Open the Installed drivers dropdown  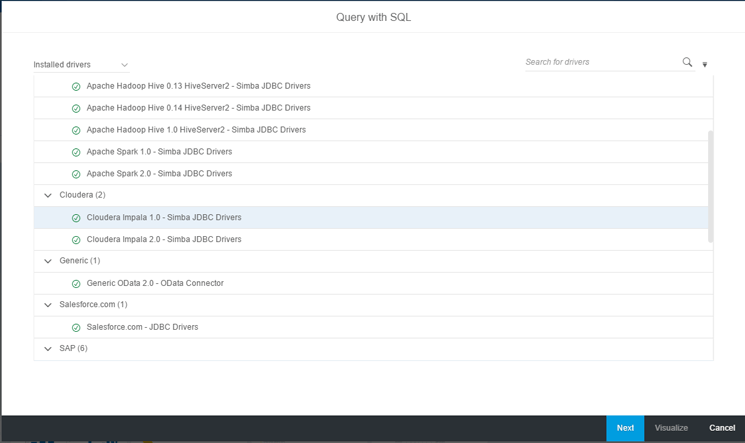81,65
